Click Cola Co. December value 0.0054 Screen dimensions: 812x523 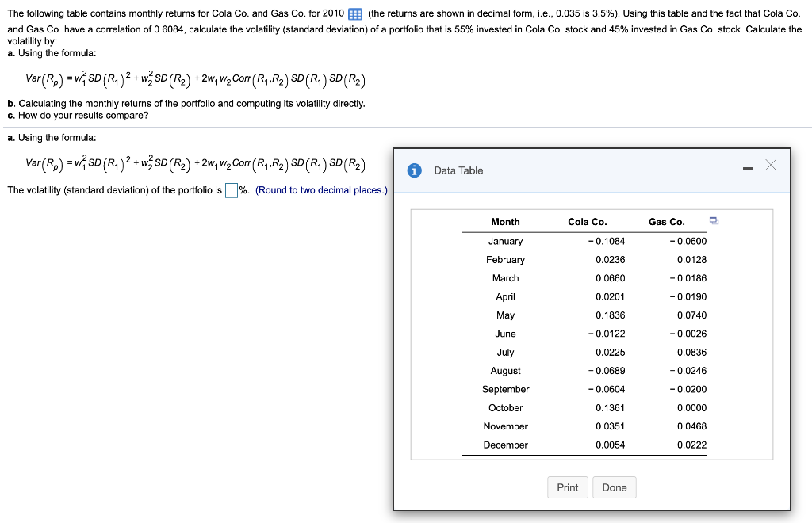point(610,445)
